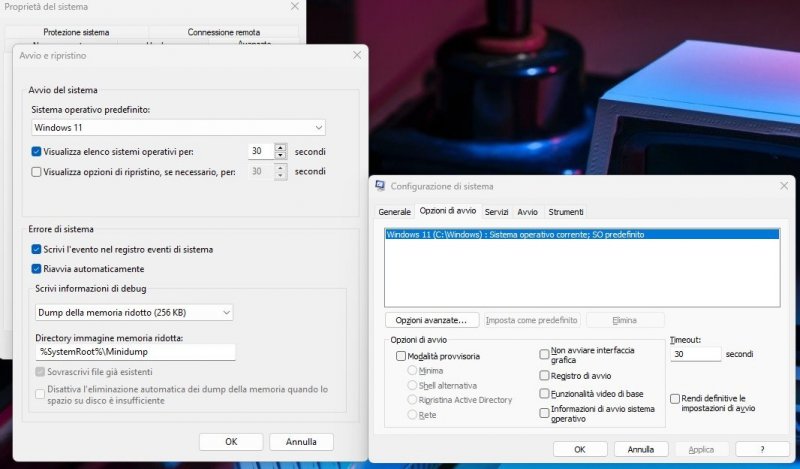Viewport: 800px width, 469px height.
Task: Click Directory immagine memoria ridotta field
Action: tap(135, 352)
